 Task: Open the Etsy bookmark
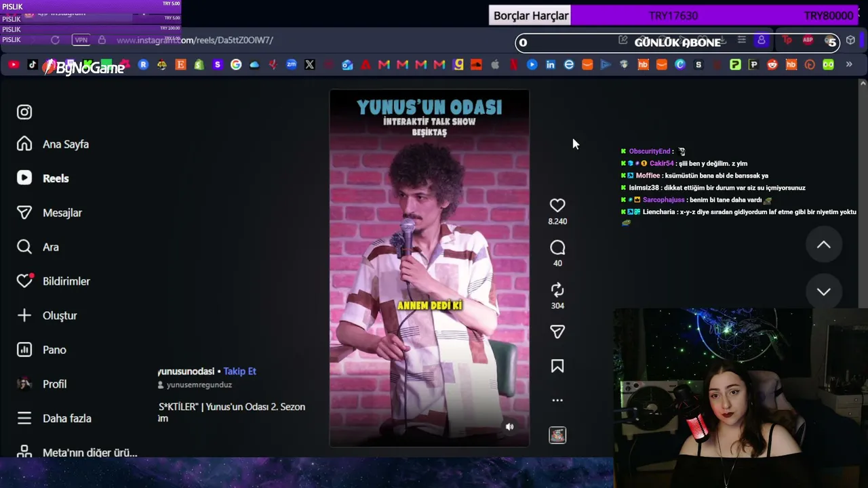click(x=180, y=64)
